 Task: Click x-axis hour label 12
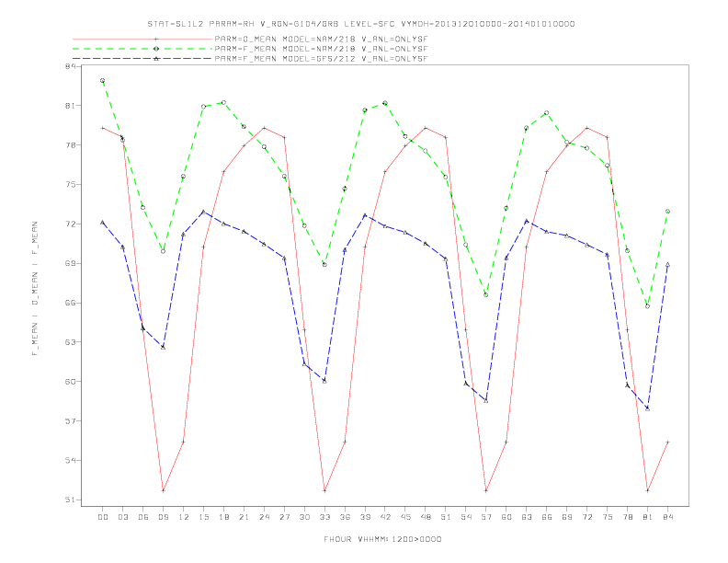point(184,517)
